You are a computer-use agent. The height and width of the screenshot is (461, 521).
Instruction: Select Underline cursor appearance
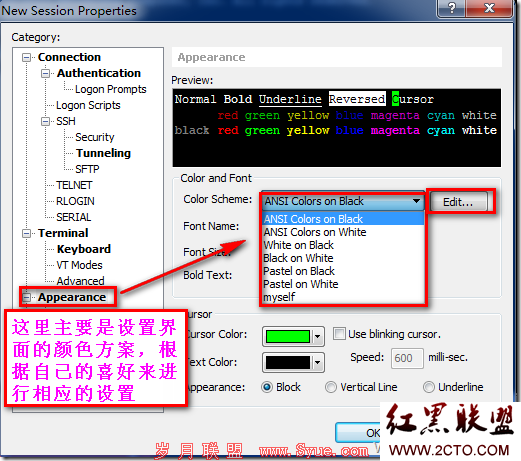(x=429, y=387)
